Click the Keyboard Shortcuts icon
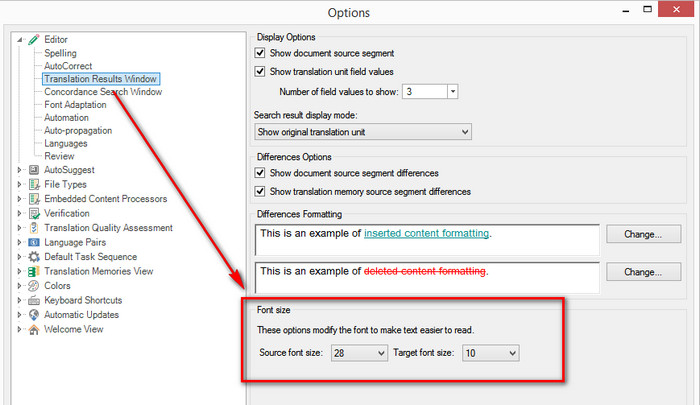This screenshot has width=700, height=405. tap(34, 301)
